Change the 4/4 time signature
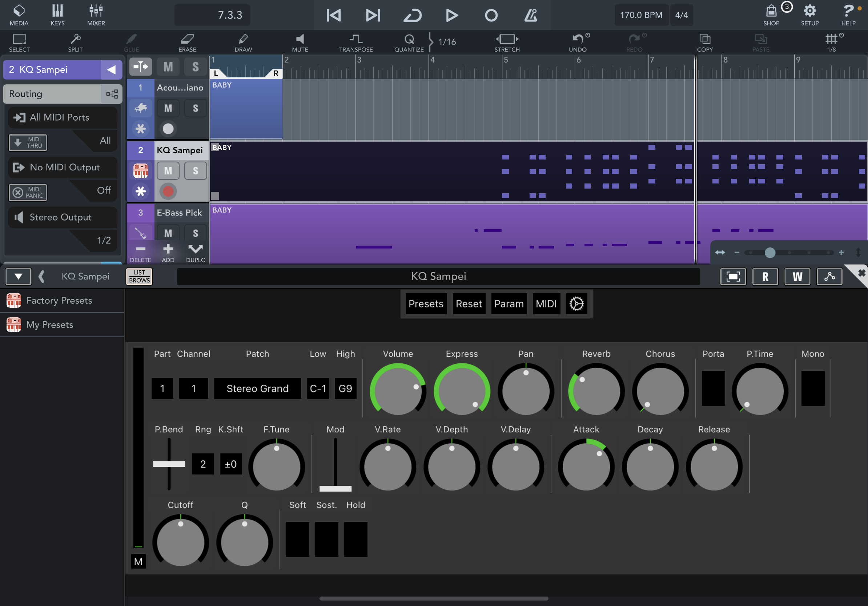This screenshot has height=606, width=868. [681, 15]
